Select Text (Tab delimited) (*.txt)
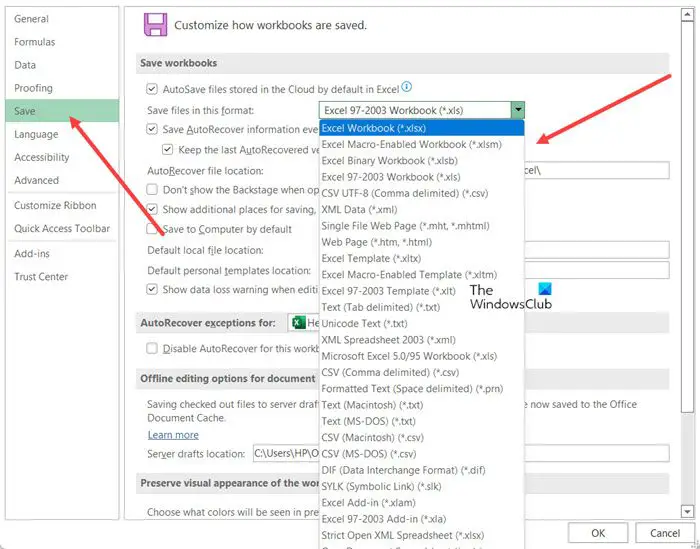 point(421,308)
